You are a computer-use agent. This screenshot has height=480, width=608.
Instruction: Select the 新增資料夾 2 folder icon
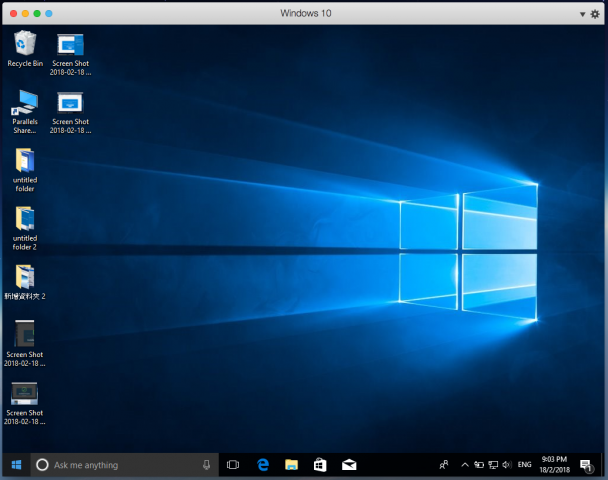[25, 282]
